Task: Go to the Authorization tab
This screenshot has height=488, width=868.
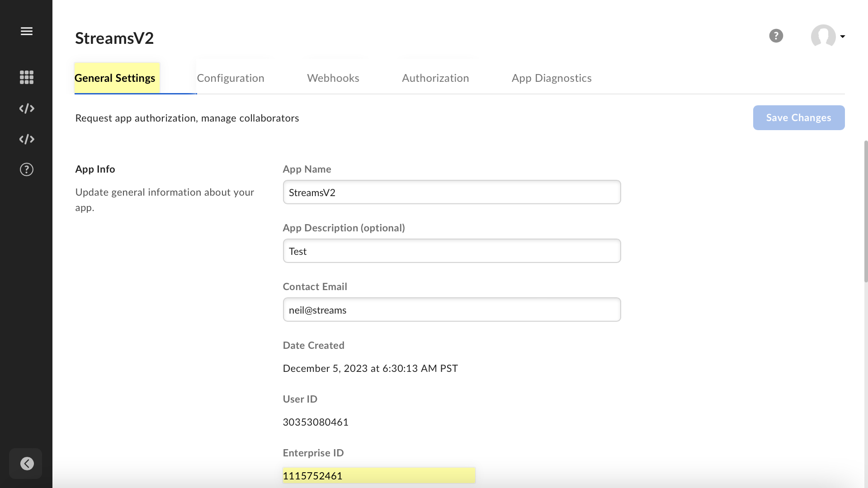Action: (435, 78)
